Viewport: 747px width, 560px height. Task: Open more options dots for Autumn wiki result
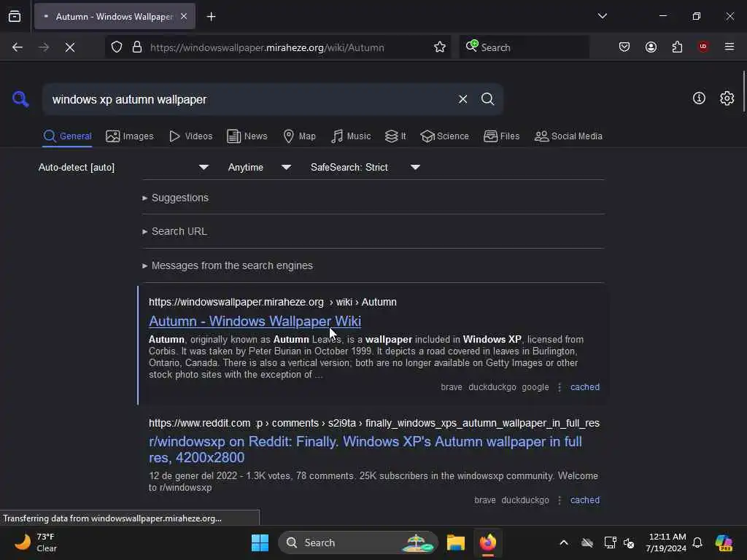[560, 387]
